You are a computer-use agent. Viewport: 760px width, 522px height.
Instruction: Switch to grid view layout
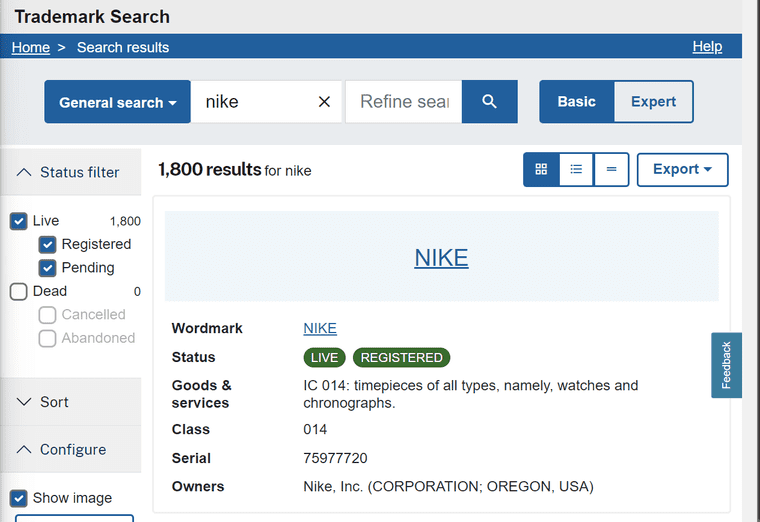(541, 170)
